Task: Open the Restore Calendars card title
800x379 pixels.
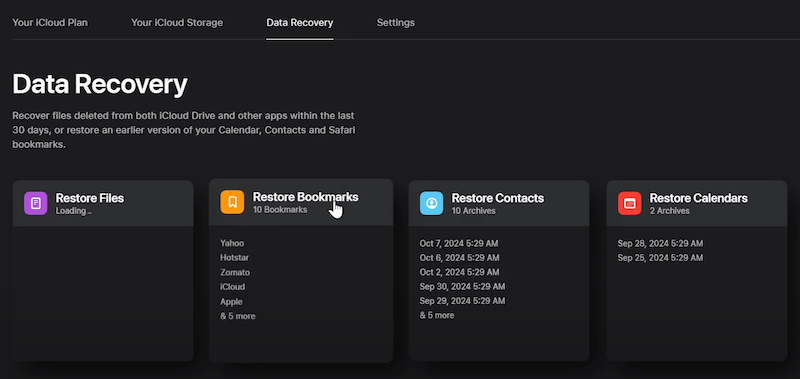Action: pos(698,198)
